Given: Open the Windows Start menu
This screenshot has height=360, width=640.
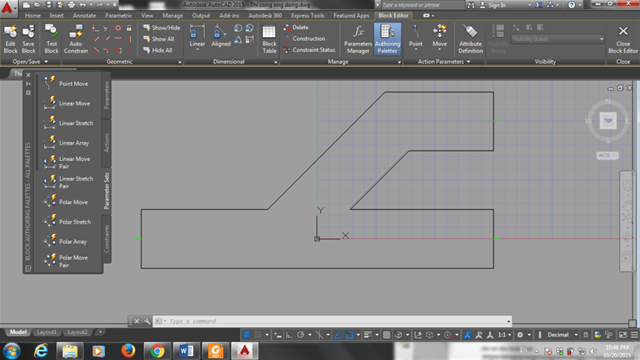Looking at the screenshot, I should pos(12,351).
